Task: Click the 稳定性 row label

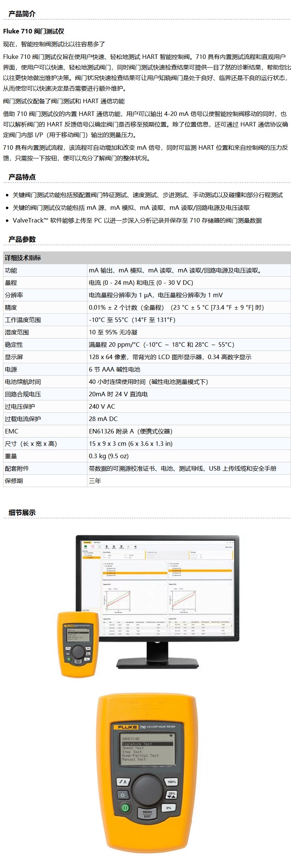Action: (14, 344)
